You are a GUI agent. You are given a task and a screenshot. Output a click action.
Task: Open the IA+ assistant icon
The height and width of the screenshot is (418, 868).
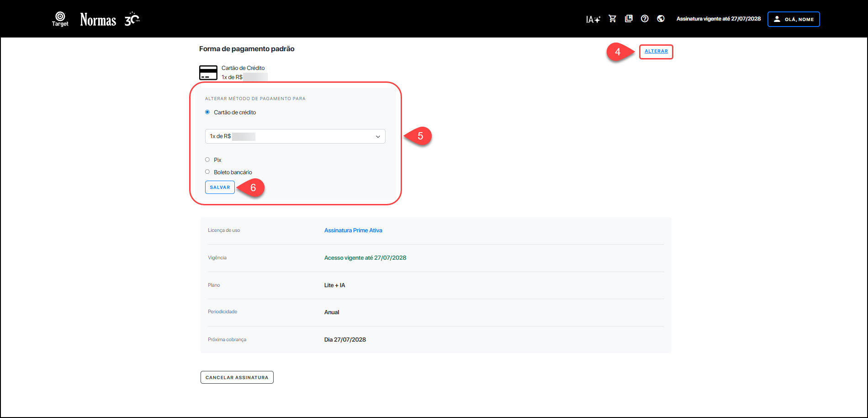click(593, 19)
